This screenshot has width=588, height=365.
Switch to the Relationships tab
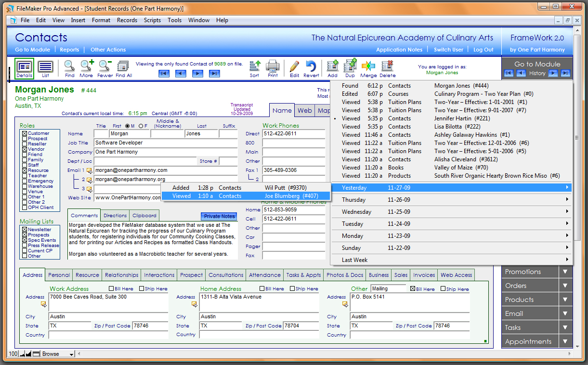click(x=121, y=275)
